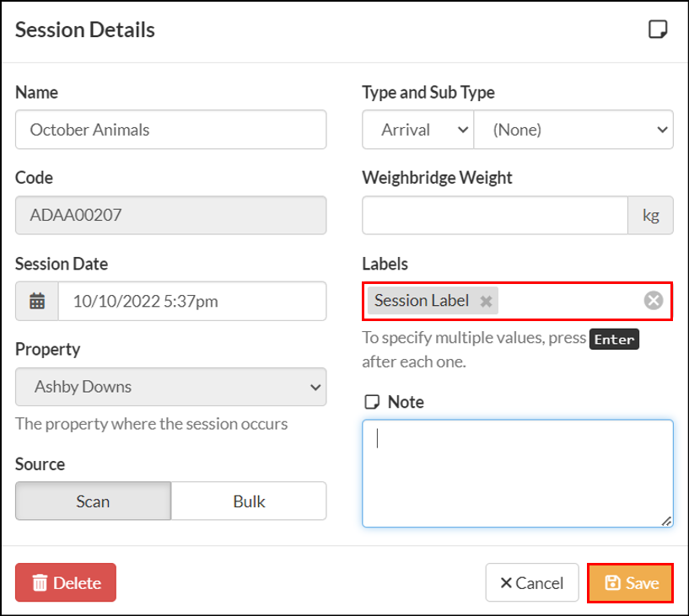Click the X icon on Cancel button
This screenshot has width=689, height=616.
pyautogui.click(x=506, y=582)
